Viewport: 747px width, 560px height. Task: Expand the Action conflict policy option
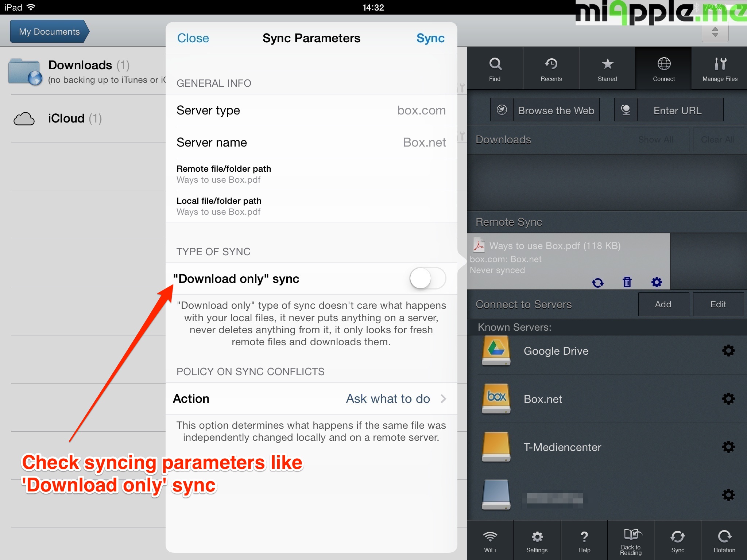point(396,398)
